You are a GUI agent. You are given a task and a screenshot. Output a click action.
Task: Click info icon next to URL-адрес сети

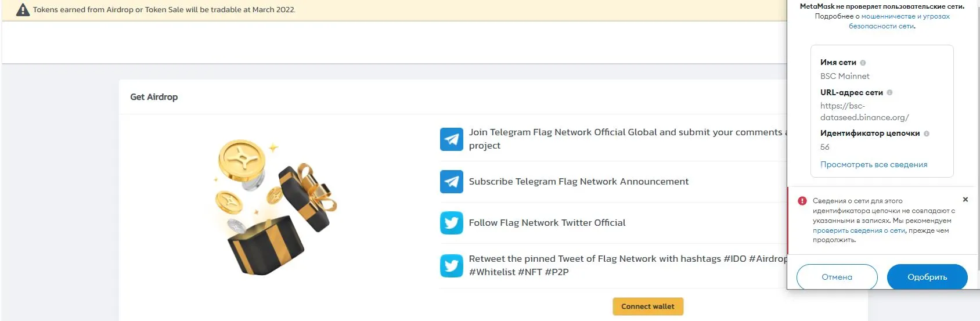(889, 92)
